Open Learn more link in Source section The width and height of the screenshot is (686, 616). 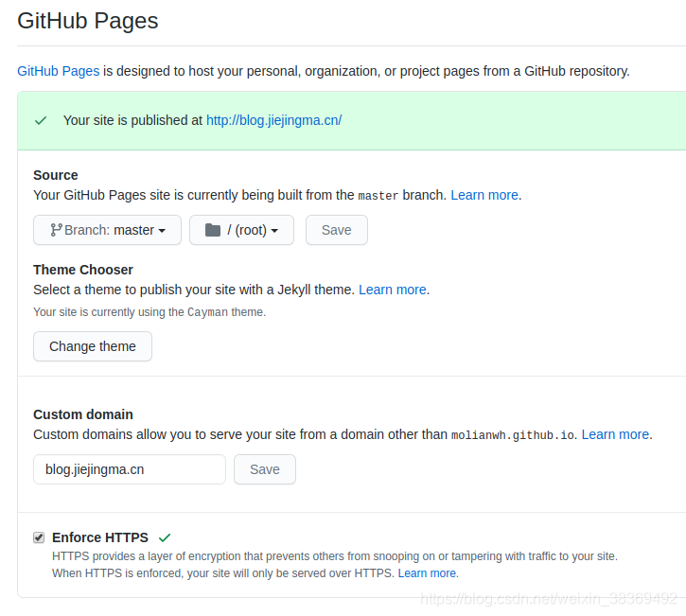point(484,195)
